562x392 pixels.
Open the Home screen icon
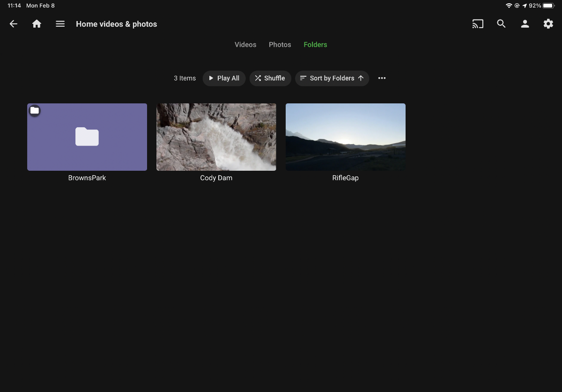(37, 24)
